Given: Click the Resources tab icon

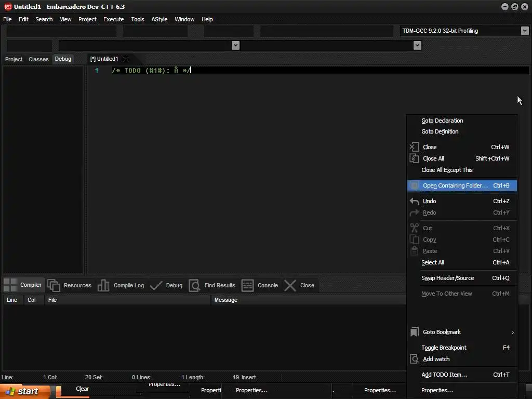Looking at the screenshot, I should [54, 285].
